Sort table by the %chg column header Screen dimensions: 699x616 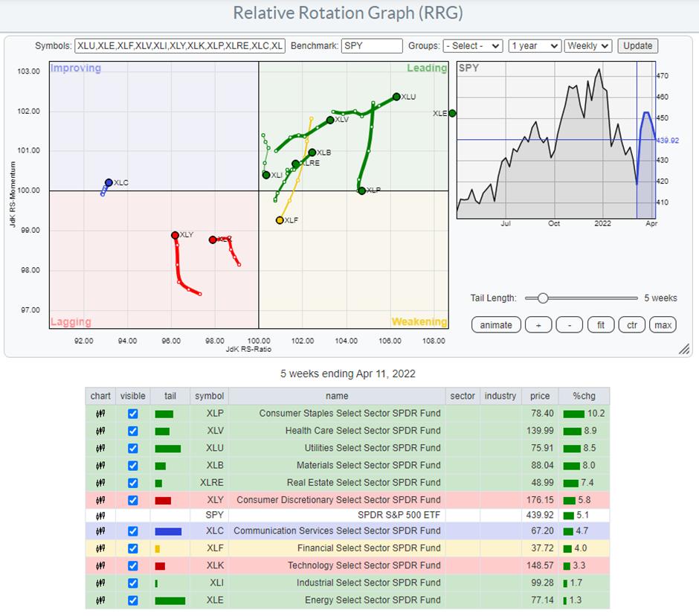pyautogui.click(x=585, y=396)
